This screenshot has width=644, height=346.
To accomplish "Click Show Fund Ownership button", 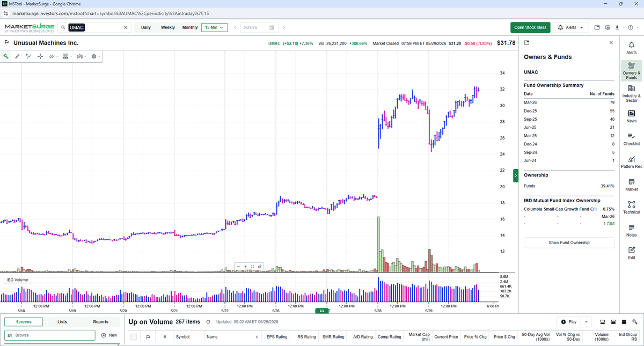I will 569,242.
